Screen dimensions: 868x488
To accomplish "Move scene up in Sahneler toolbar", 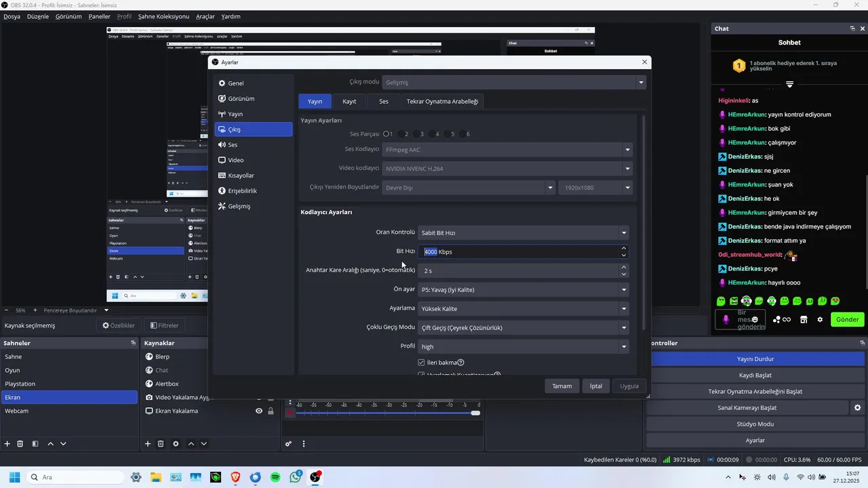I will click(50, 444).
